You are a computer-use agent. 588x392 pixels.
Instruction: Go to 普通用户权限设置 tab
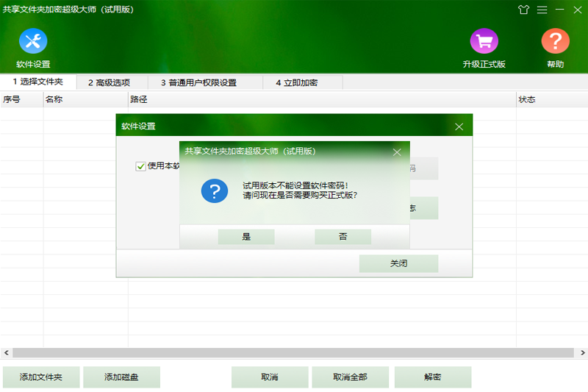pos(198,82)
